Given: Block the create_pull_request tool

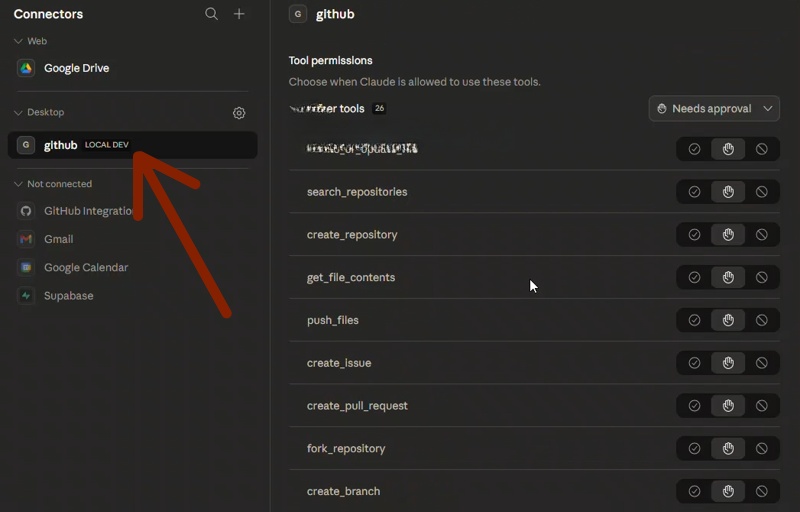Looking at the screenshot, I should (x=762, y=406).
